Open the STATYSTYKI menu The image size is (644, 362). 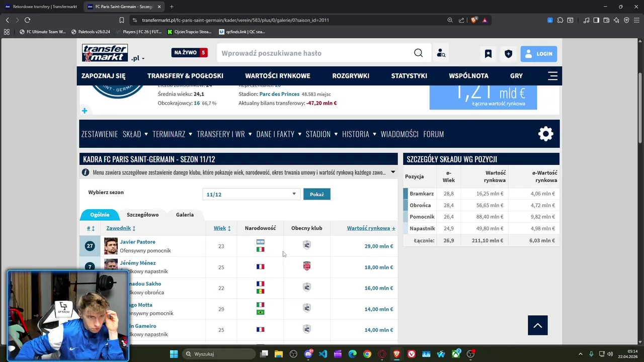(x=409, y=76)
